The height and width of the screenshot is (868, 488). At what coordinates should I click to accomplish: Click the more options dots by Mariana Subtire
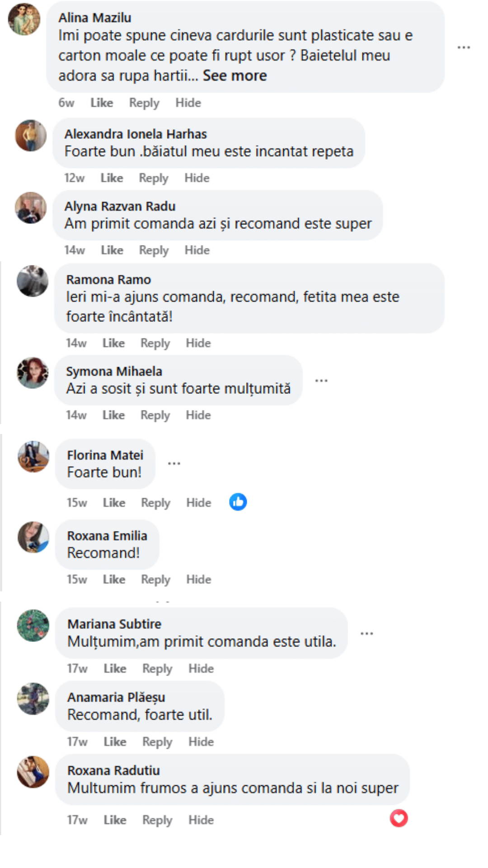(367, 633)
